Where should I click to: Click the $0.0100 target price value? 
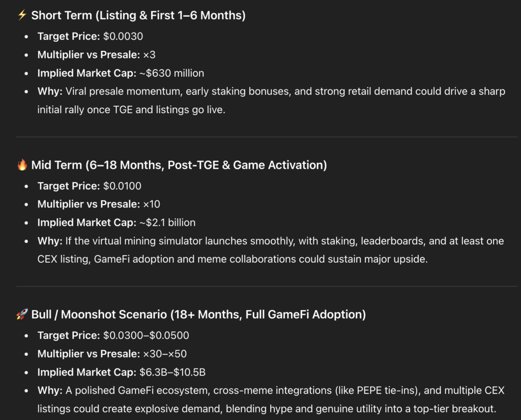pyautogui.click(x=122, y=186)
